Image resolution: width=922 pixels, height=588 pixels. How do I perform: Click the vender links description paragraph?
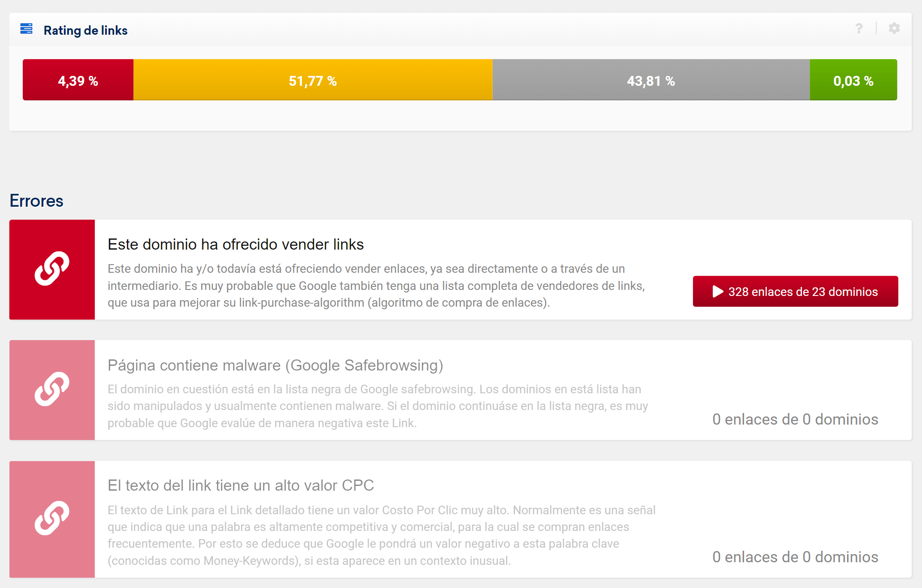tap(376, 286)
